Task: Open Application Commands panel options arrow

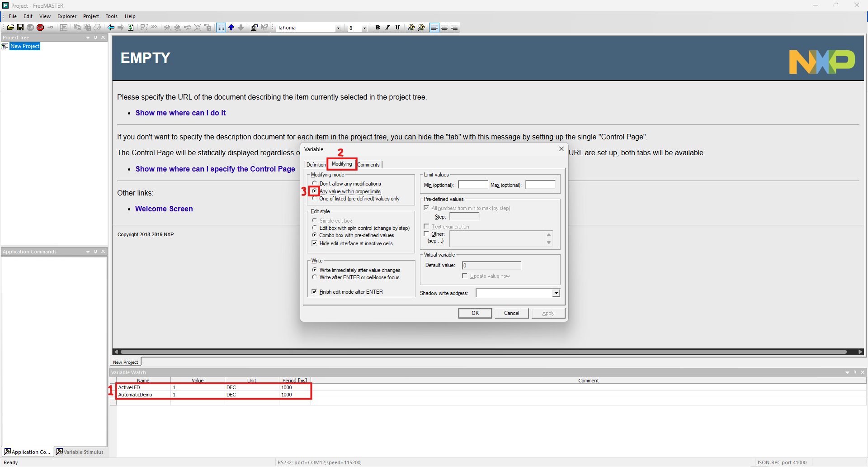Action: click(x=88, y=252)
